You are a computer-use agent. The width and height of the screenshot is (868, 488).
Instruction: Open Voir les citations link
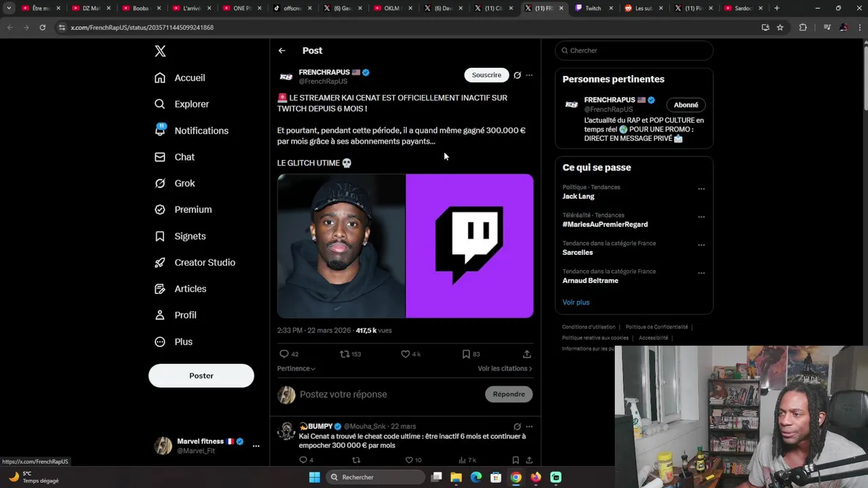505,369
